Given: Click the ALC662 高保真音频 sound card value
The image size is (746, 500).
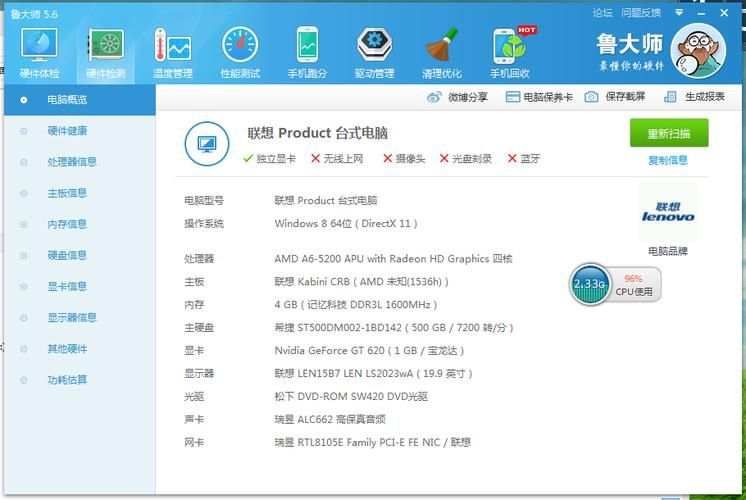Looking at the screenshot, I should point(330,419).
